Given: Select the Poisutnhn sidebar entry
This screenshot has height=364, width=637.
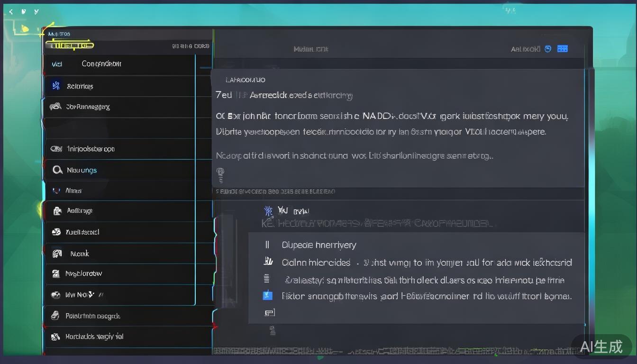Looking at the screenshot, I should coord(92,316).
